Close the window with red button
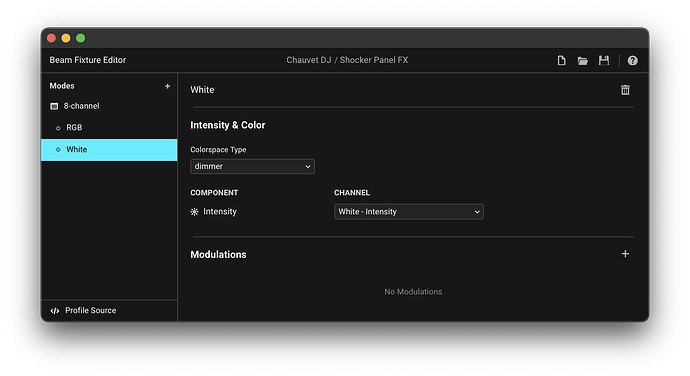This screenshot has height=376, width=690. [51, 38]
